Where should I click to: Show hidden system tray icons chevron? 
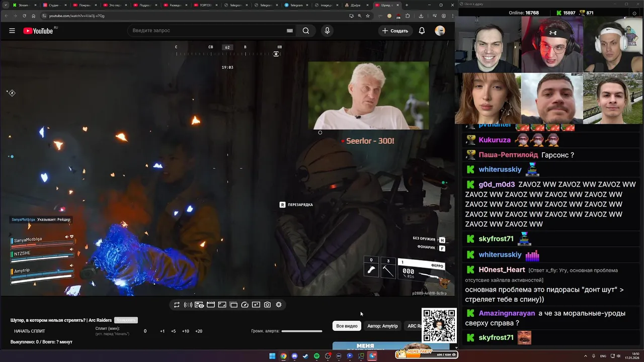pyautogui.click(x=585, y=356)
